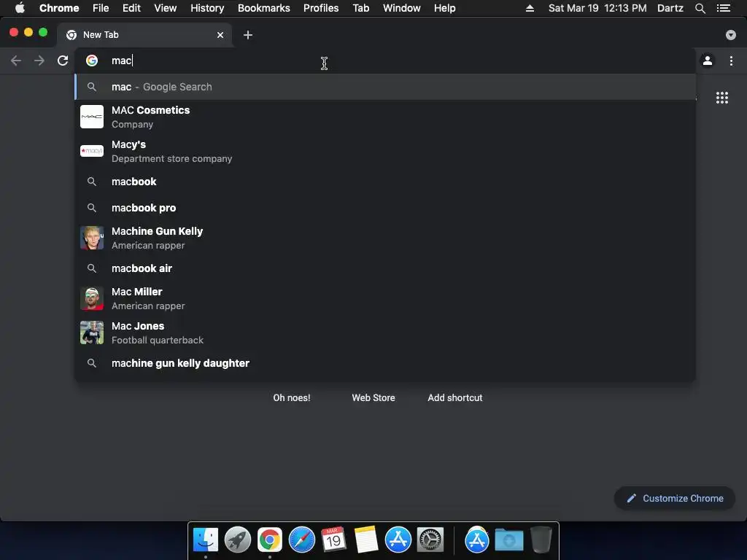Open System Preferences from the Dock
This screenshot has width=747, height=560.
tap(430, 540)
